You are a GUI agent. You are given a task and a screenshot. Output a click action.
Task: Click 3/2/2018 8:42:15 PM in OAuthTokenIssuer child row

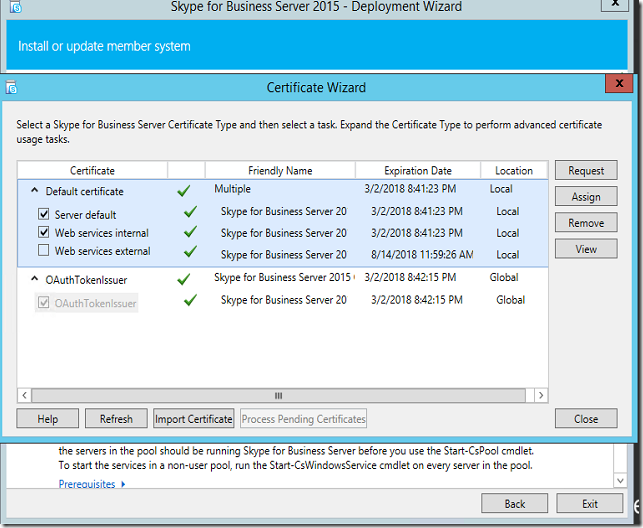point(417,300)
